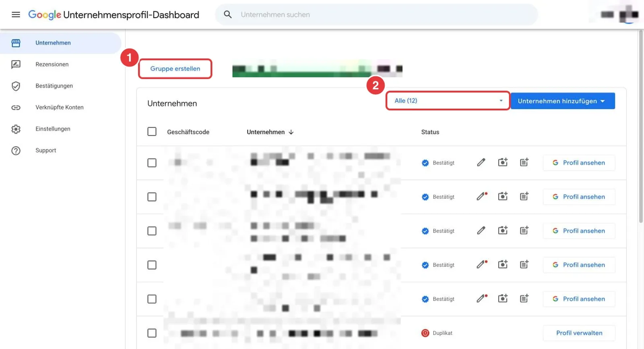Screen dimensions: 644x349
Task: Click the account avatar at top right
Action: coord(629,15)
